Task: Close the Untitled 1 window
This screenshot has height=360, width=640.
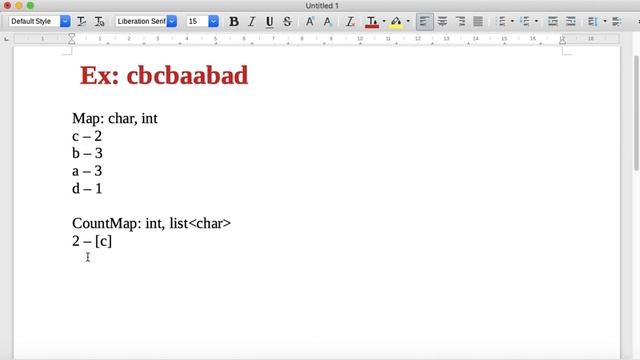Action: tap(7, 6)
